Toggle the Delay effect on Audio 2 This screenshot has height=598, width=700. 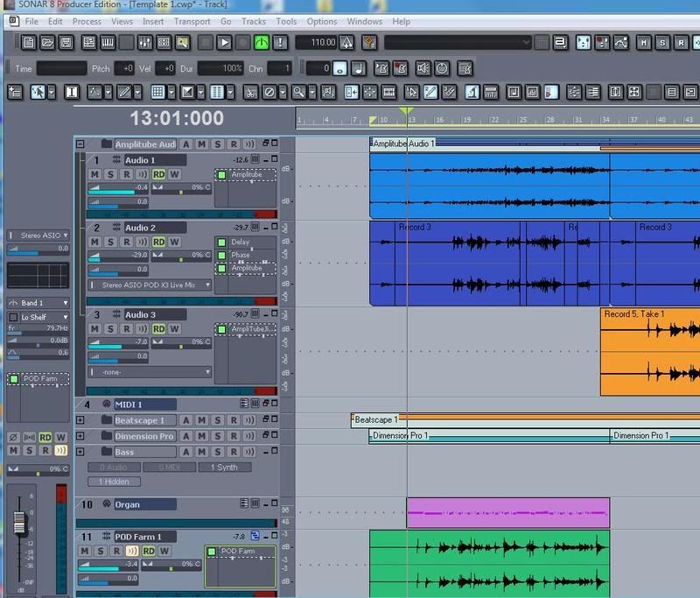coord(222,242)
